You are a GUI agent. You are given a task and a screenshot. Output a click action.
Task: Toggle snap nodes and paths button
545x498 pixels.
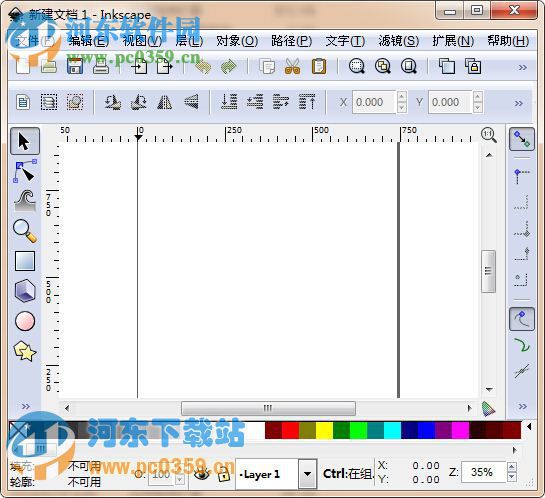coord(522,319)
